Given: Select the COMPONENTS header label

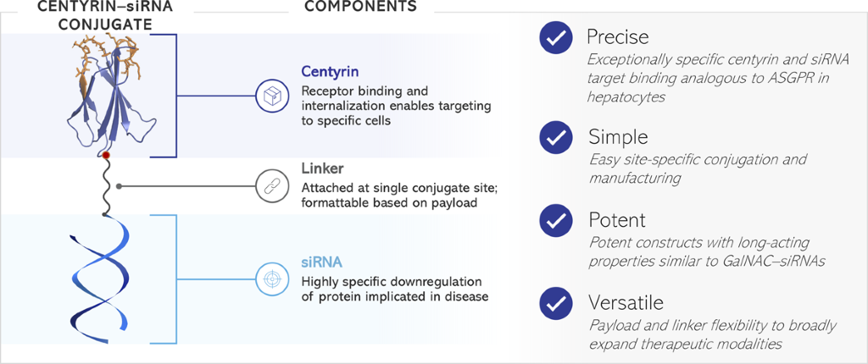Looking at the screenshot, I should point(360,8).
